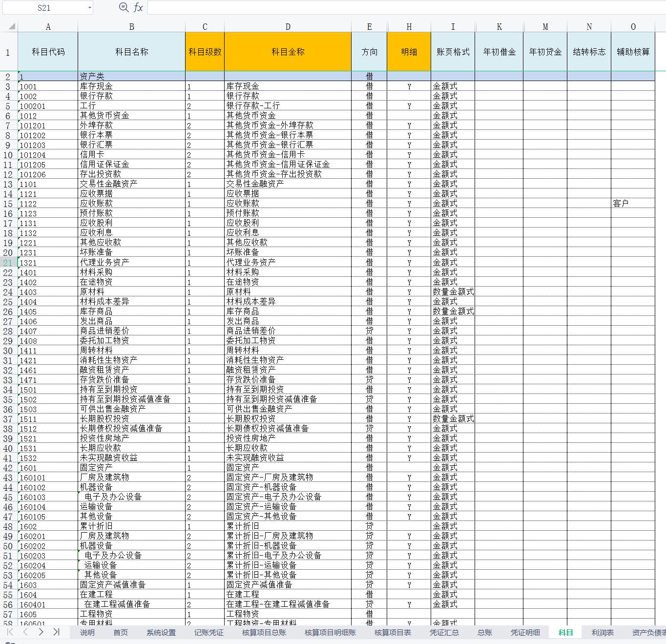
Task: Click the 资产类 cell in row 2
Action: point(132,76)
